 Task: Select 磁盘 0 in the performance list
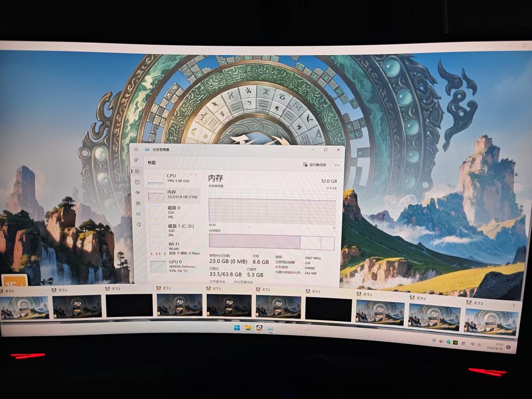(174, 212)
